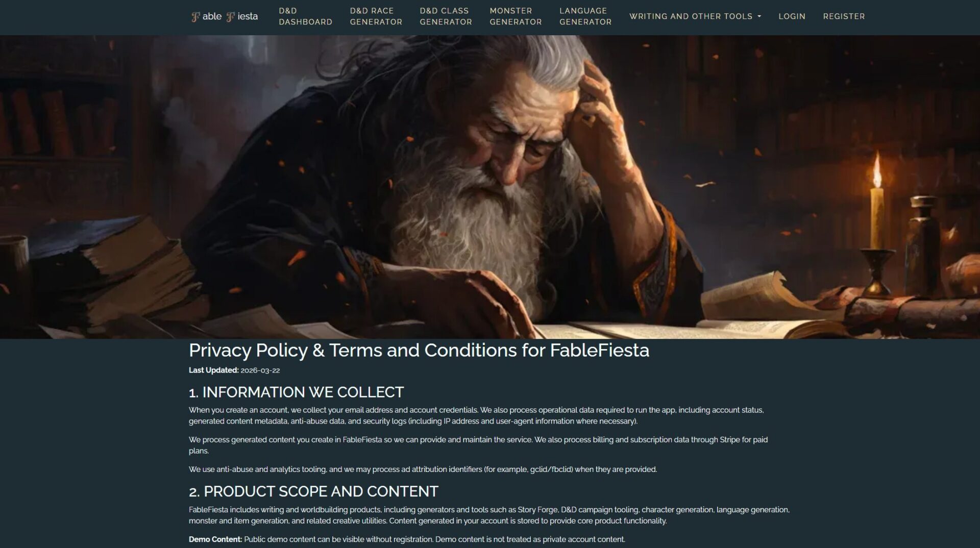This screenshot has width=980, height=548.
Task: Click the Information We Collect heading
Action: (296, 392)
